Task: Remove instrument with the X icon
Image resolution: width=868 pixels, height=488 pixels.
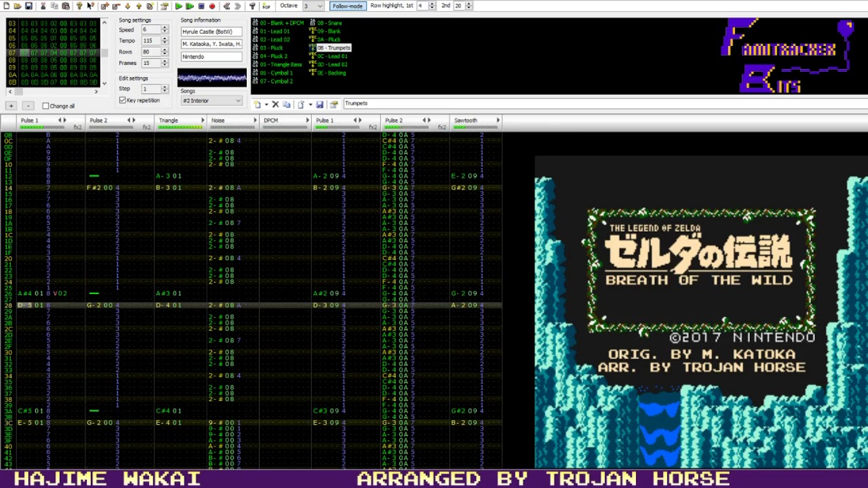Action: tap(275, 104)
